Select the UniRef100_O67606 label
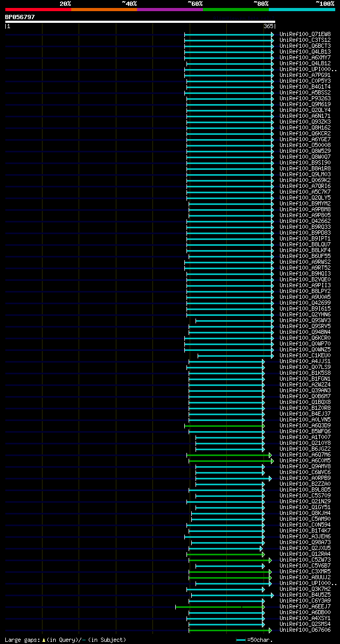Screen dimensions: 340x644 click(305, 630)
